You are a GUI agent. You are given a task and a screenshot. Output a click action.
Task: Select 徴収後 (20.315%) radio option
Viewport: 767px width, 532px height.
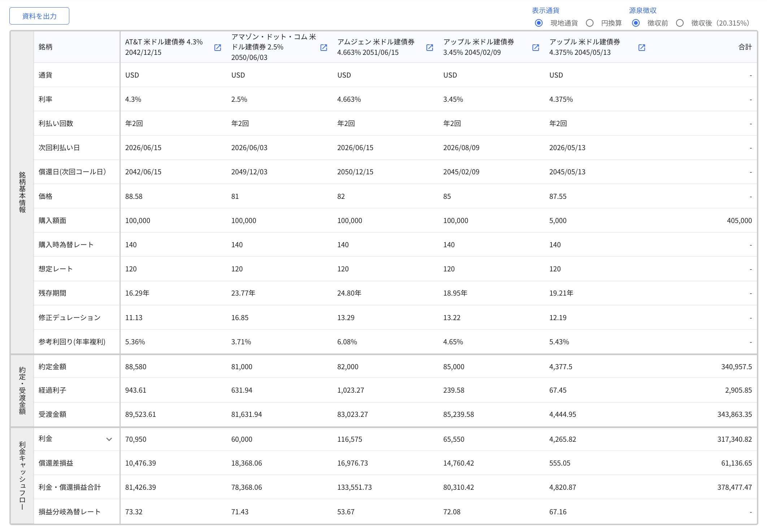coord(680,23)
